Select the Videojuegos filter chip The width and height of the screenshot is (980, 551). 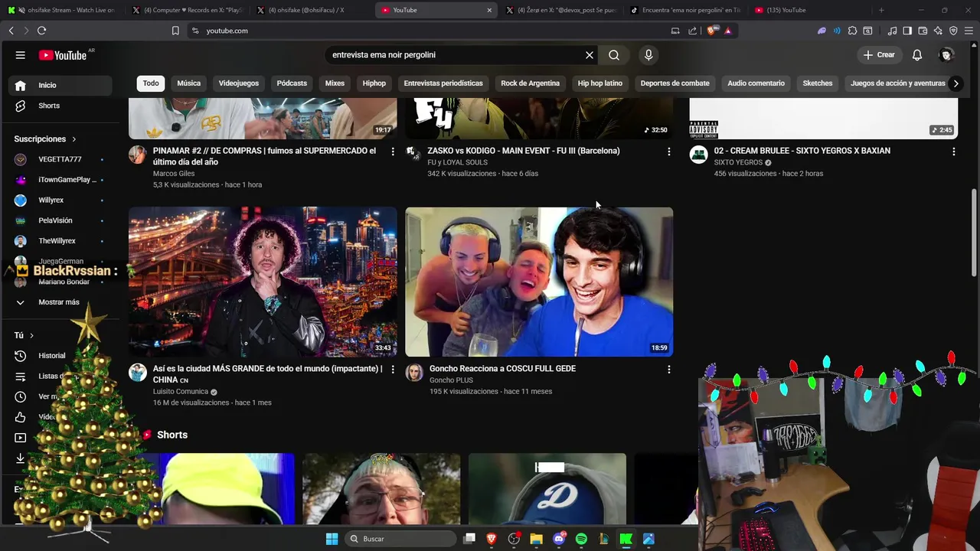pyautogui.click(x=239, y=83)
